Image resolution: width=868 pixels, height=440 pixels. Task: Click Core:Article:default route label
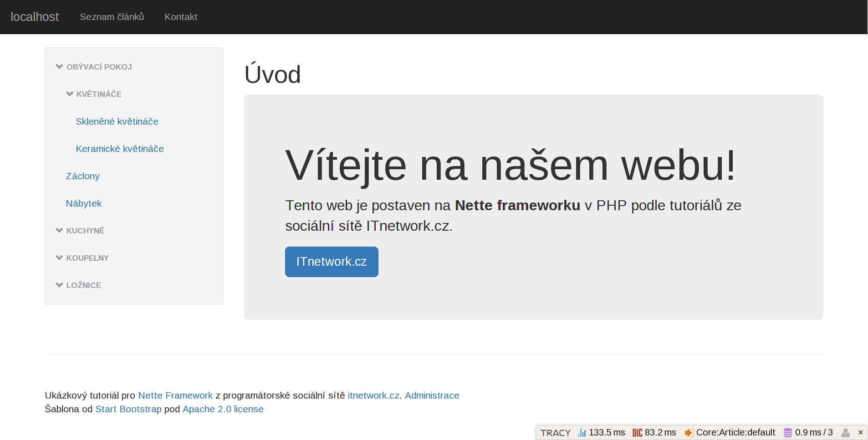(x=735, y=433)
